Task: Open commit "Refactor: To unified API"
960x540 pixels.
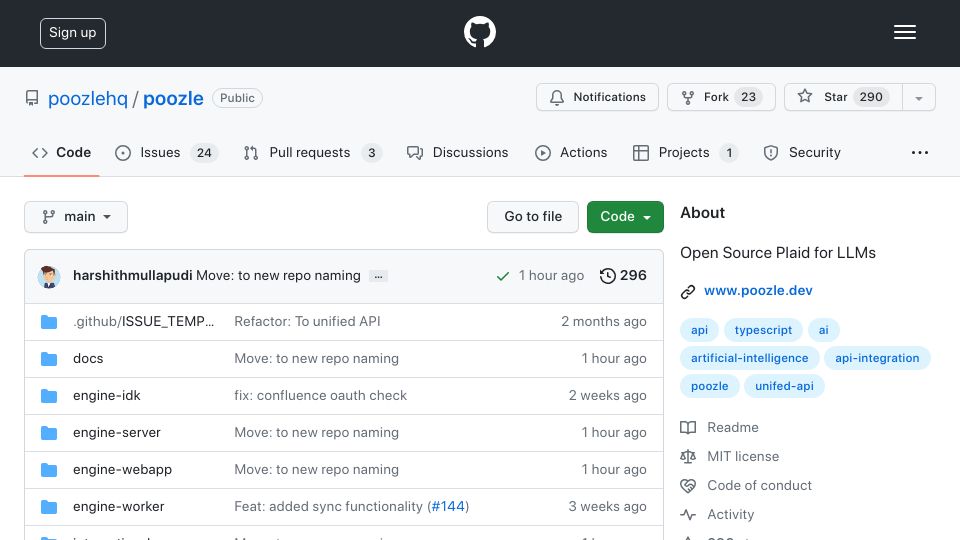Action: (307, 321)
